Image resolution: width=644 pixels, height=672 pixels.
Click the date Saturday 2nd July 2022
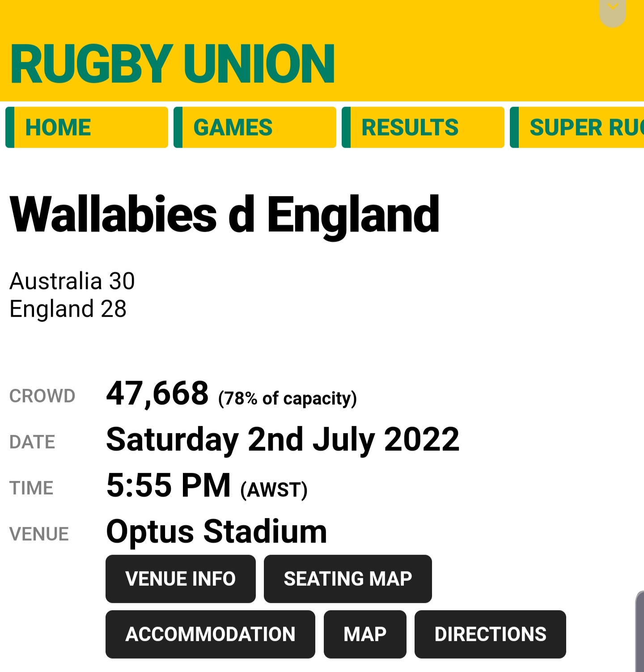(283, 440)
